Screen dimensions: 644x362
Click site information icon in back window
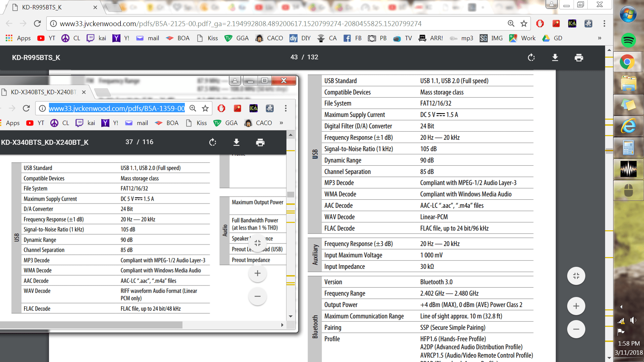tap(53, 23)
